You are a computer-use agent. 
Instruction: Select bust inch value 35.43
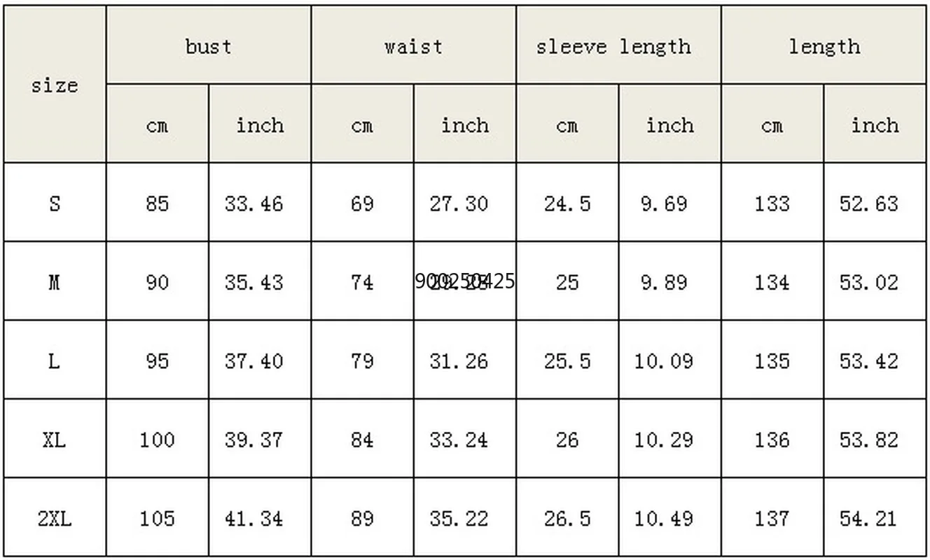click(254, 282)
